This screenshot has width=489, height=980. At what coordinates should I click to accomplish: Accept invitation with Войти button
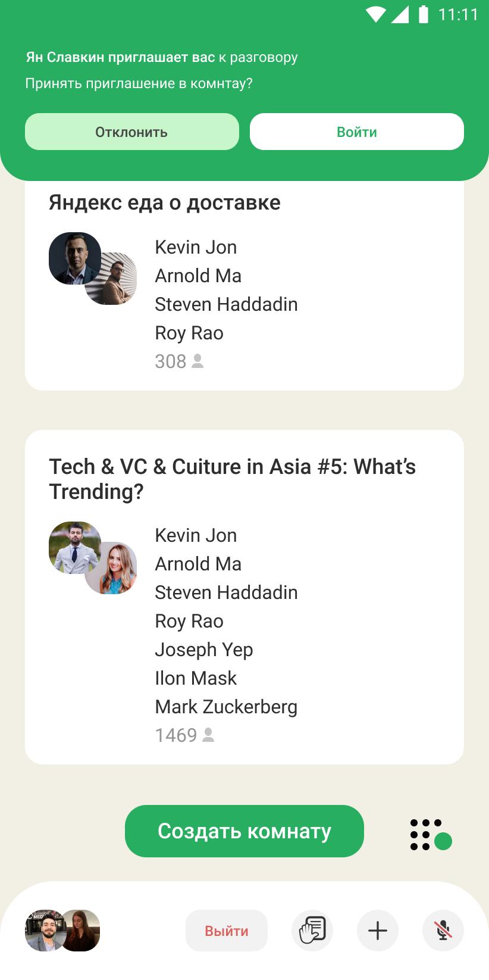point(357,132)
